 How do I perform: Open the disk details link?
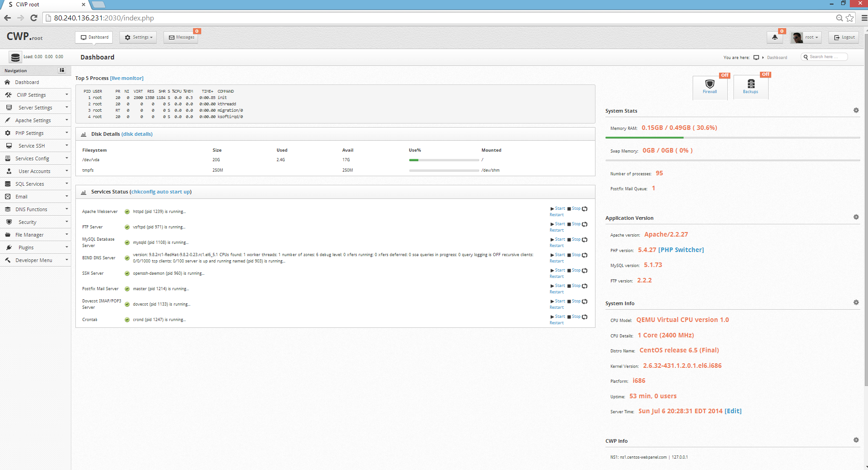137,134
